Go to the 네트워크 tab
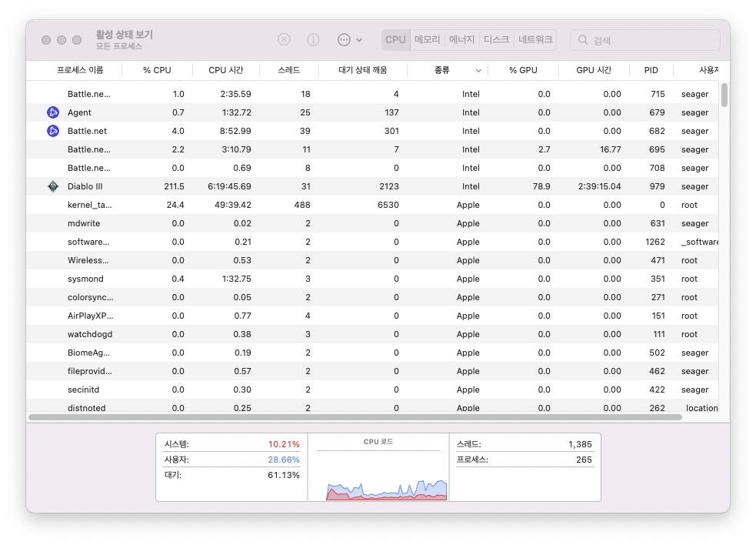This screenshot has height=545, width=756. (x=535, y=39)
